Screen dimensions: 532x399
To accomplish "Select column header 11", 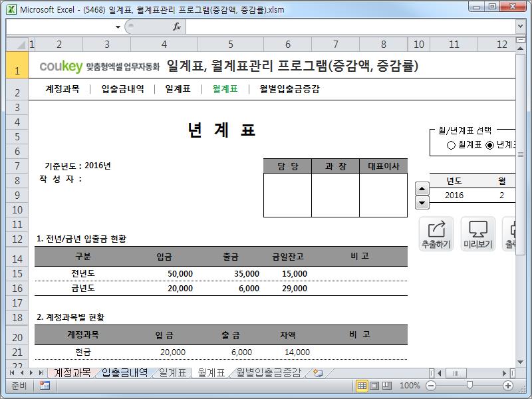I will 454,44.
